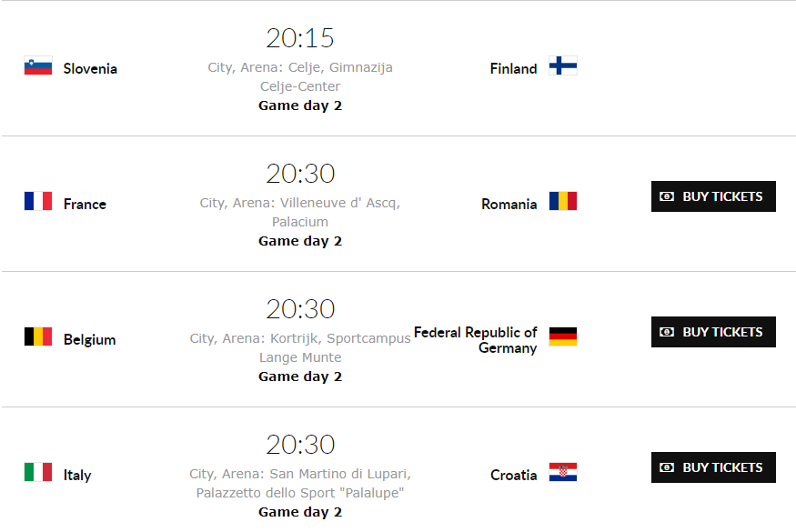This screenshot has height=532, width=796.
Task: Open the Federal Republic of Germany team link
Action: (476, 340)
